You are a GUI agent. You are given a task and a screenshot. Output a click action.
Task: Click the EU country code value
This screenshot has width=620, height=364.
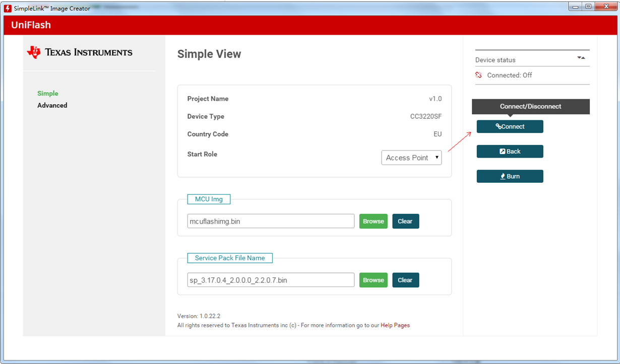[438, 134]
